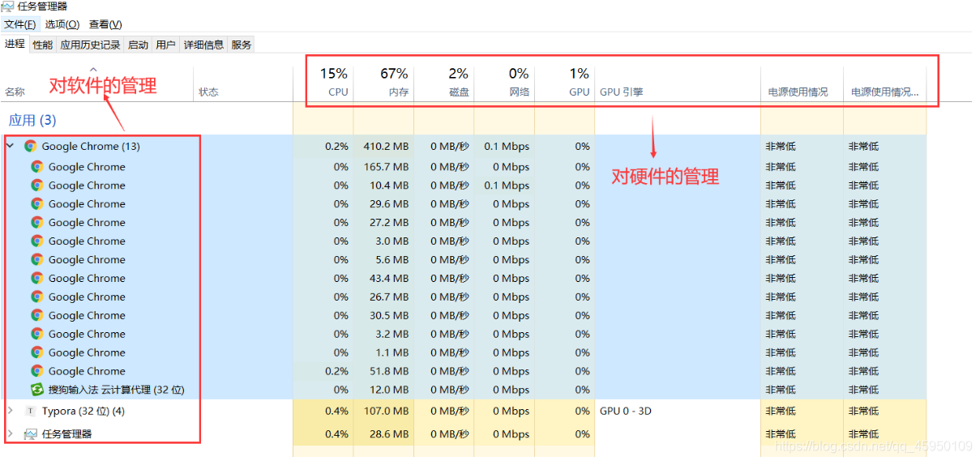Click Chrome icon in the 27.2 MB row
This screenshot has width=980, height=461.
pyautogui.click(x=36, y=223)
